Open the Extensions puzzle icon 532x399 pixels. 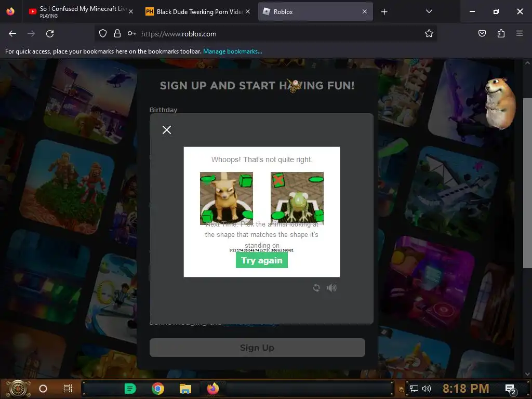(x=501, y=34)
